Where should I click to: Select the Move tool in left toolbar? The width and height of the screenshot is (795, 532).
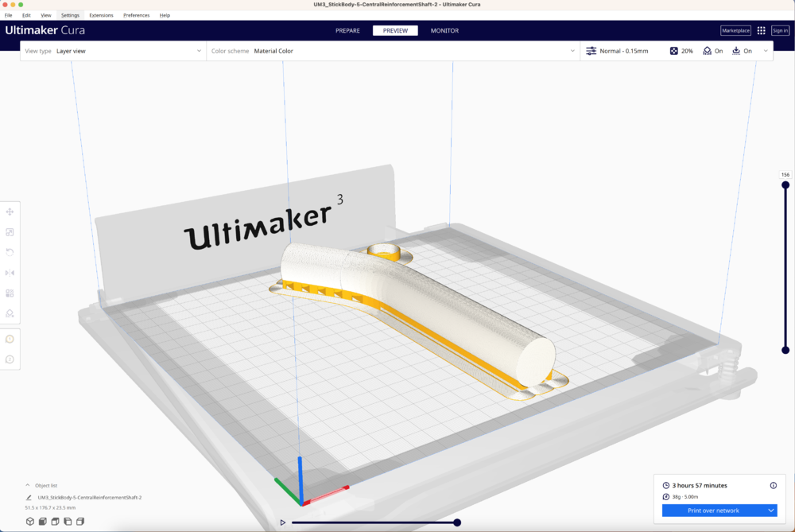10,212
